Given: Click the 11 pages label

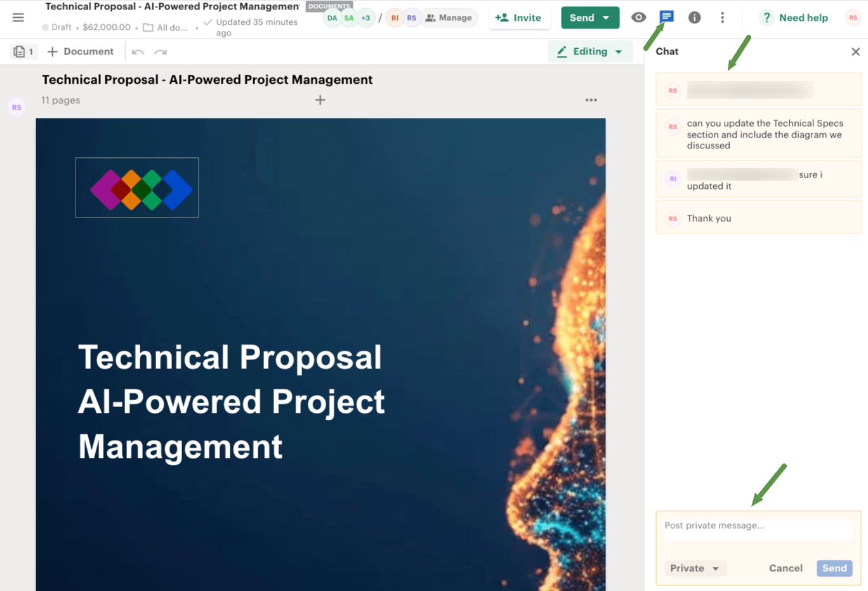Looking at the screenshot, I should click(x=61, y=100).
